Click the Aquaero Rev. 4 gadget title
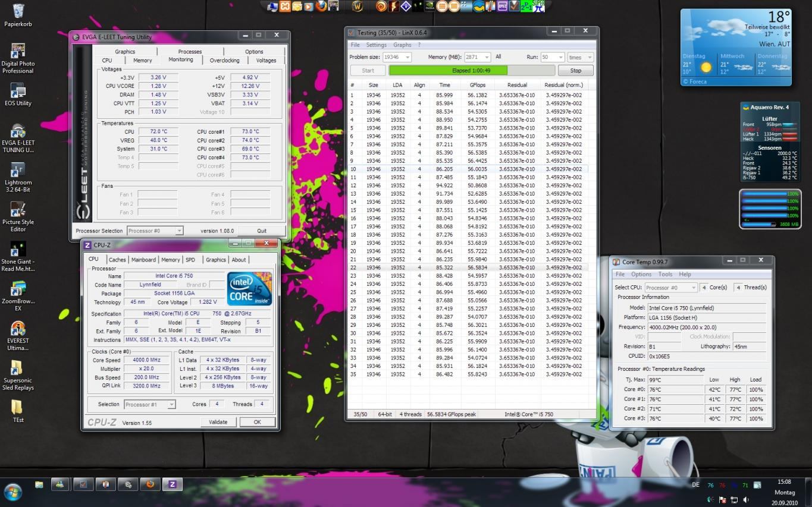 tap(769, 107)
